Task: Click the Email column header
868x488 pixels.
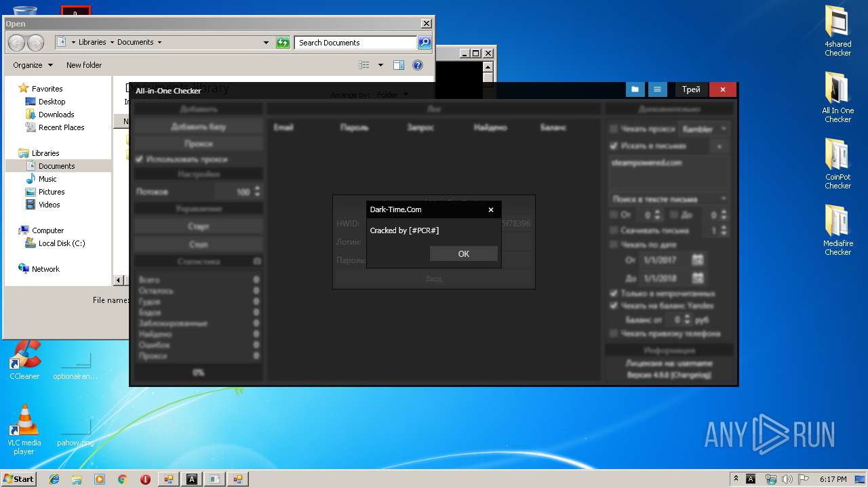Action: pyautogui.click(x=283, y=127)
